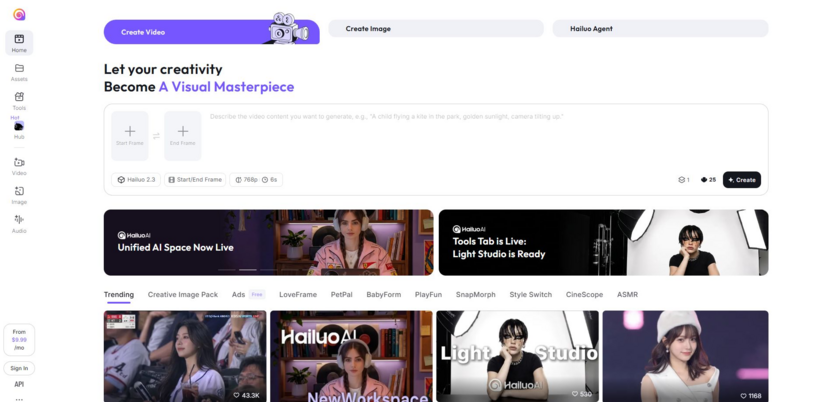Image resolution: width=832 pixels, height=402 pixels.
Task: Open the Start/End Frame mode selector
Action: pos(195,180)
